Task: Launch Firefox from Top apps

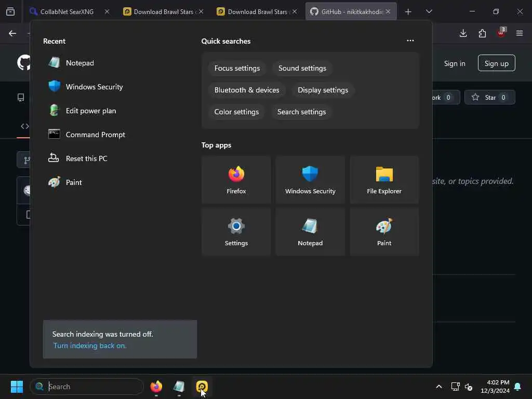Action: tap(236, 180)
